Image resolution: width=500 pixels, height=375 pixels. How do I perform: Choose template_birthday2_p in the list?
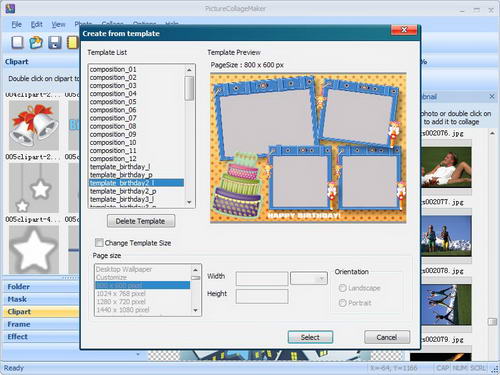click(123, 191)
